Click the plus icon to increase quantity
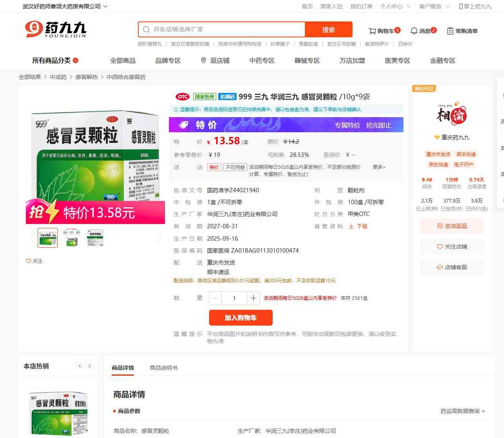The width and height of the screenshot is (504, 438). click(253, 298)
